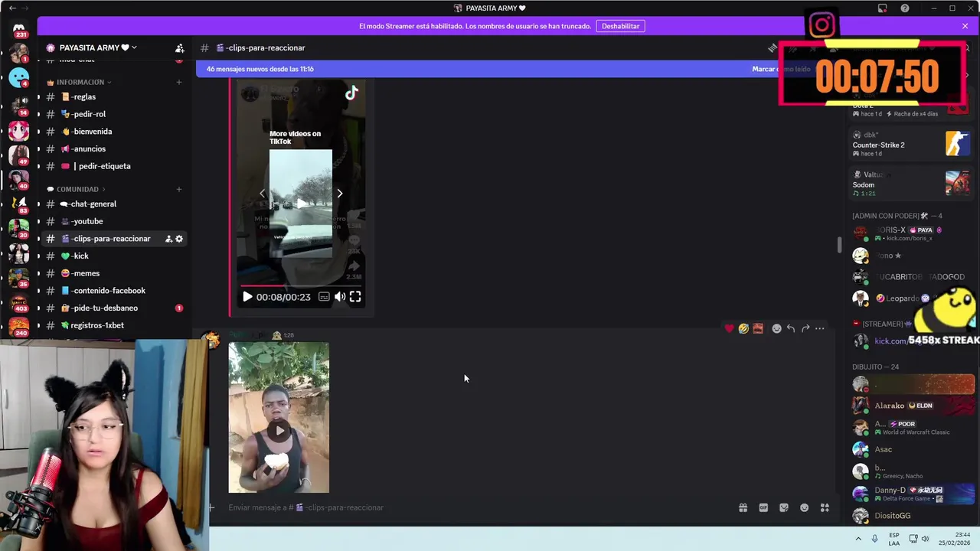Click Marcar como leído link
The height and width of the screenshot is (551, 980).
[x=781, y=69]
